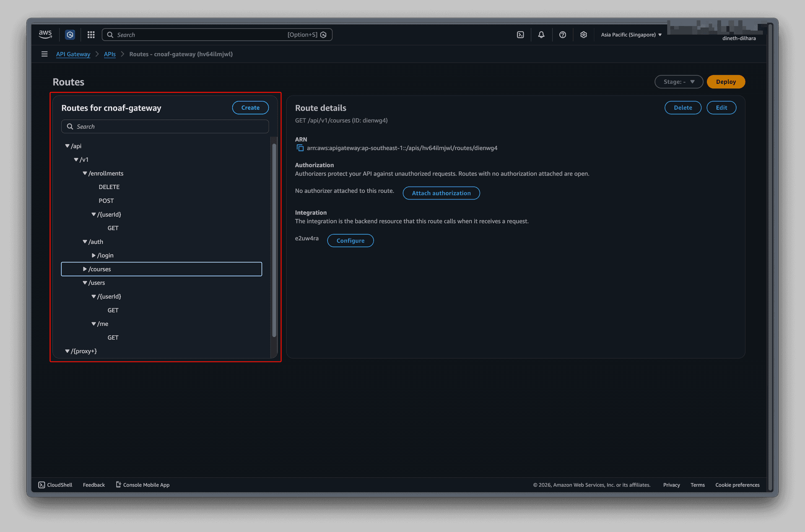Open the Privacy link
Viewport: 805px width, 532px height.
(671, 485)
